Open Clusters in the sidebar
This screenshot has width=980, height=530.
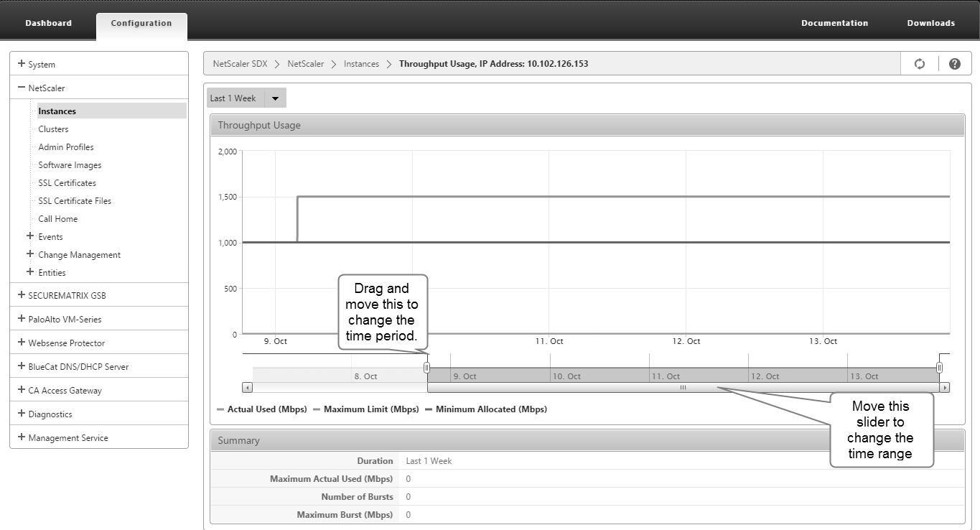tap(54, 129)
